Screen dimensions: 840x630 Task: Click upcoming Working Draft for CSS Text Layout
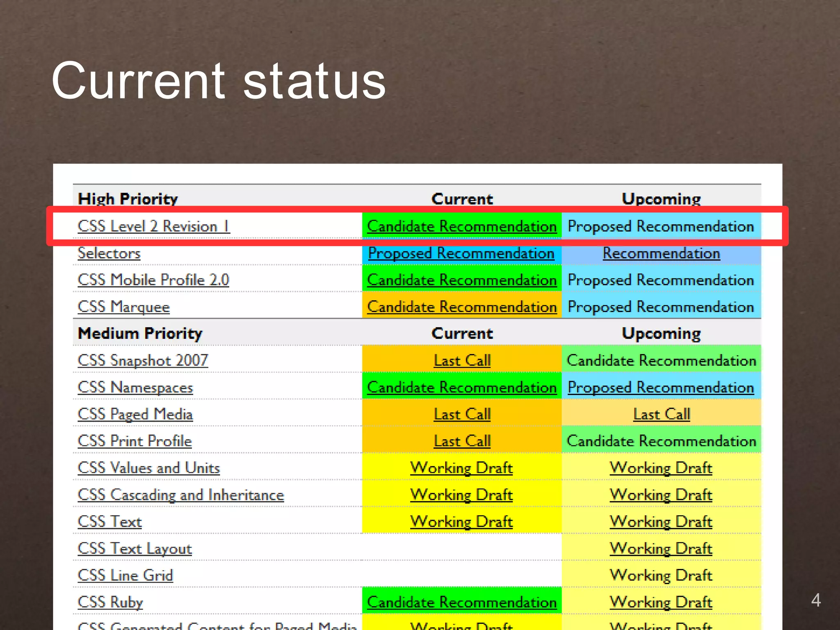tap(661, 549)
